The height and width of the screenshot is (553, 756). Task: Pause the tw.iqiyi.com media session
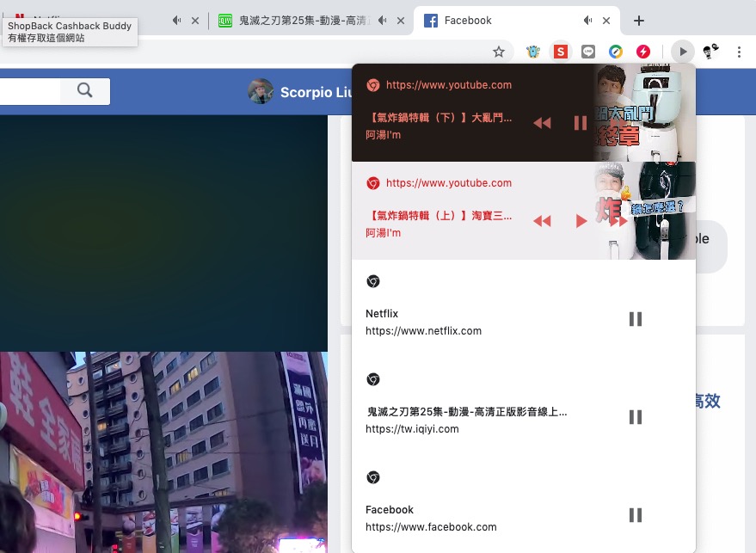pyautogui.click(x=636, y=417)
